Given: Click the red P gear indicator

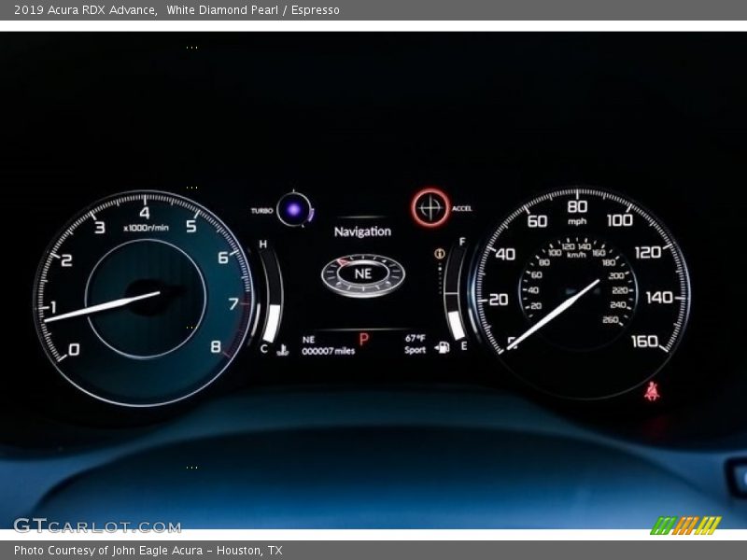Looking at the screenshot, I should pyautogui.click(x=363, y=339).
